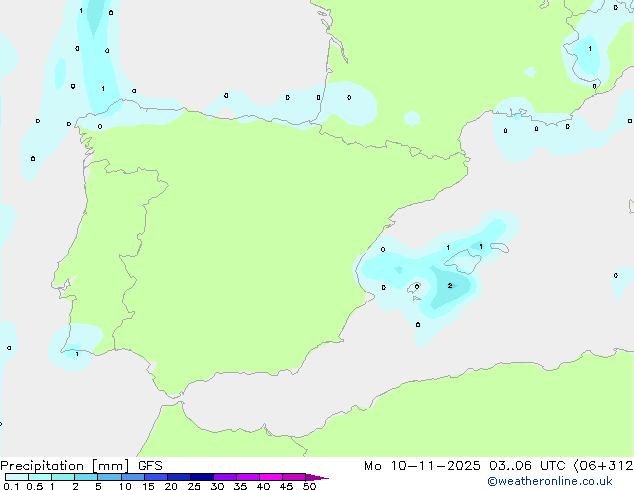Select the 30–35 mm purple swatch
Viewport: 634px width, 490px height.
click(225, 477)
